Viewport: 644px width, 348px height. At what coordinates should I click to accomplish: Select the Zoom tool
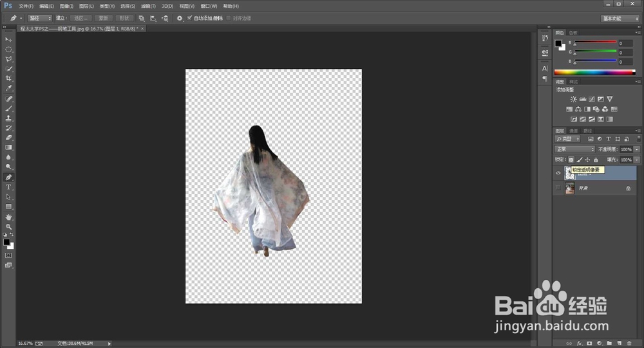[x=8, y=226]
